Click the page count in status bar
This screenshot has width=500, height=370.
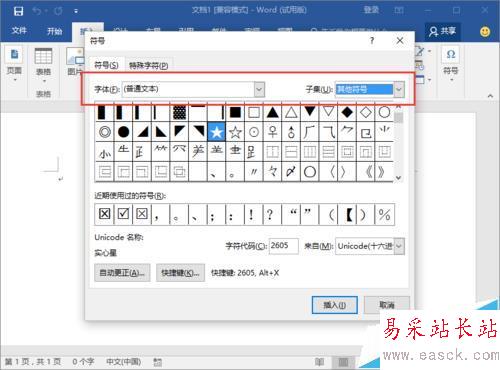pyautogui.click(x=33, y=362)
